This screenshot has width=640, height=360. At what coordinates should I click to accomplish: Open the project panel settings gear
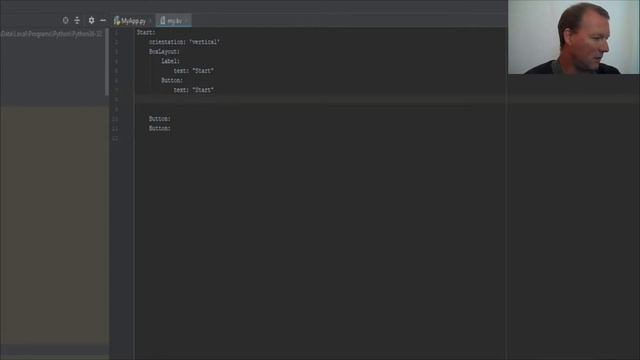click(91, 20)
